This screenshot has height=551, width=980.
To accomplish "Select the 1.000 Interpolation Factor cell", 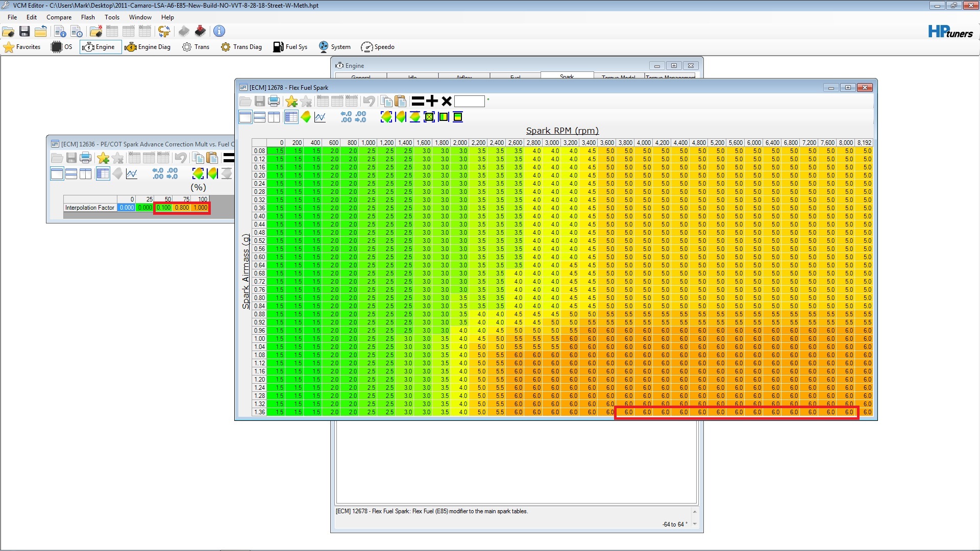I will point(201,208).
